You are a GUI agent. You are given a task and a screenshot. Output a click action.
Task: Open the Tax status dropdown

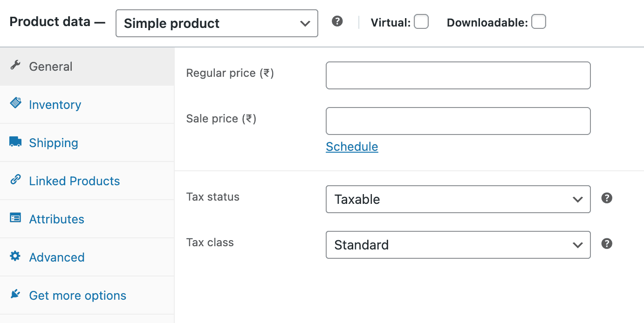tap(458, 199)
